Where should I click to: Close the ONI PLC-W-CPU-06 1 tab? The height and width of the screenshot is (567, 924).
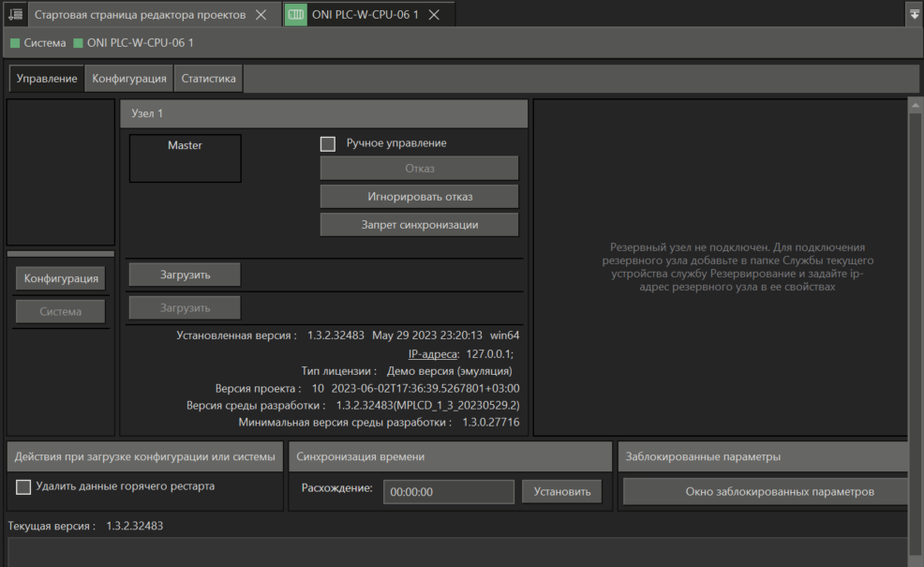tap(434, 15)
